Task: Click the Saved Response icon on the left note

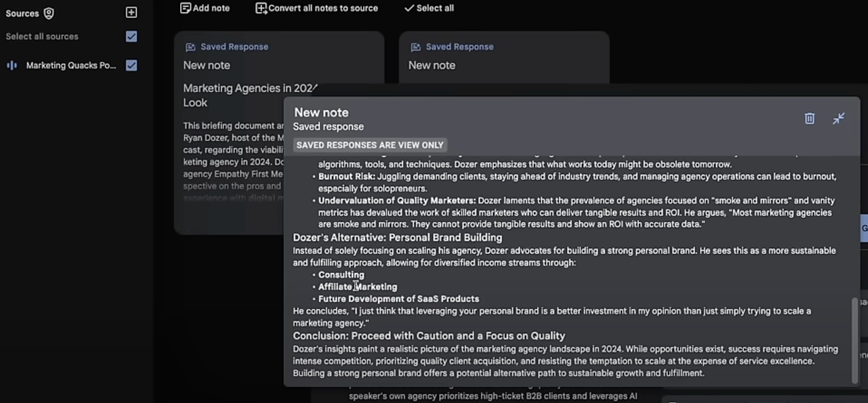Action: point(190,47)
